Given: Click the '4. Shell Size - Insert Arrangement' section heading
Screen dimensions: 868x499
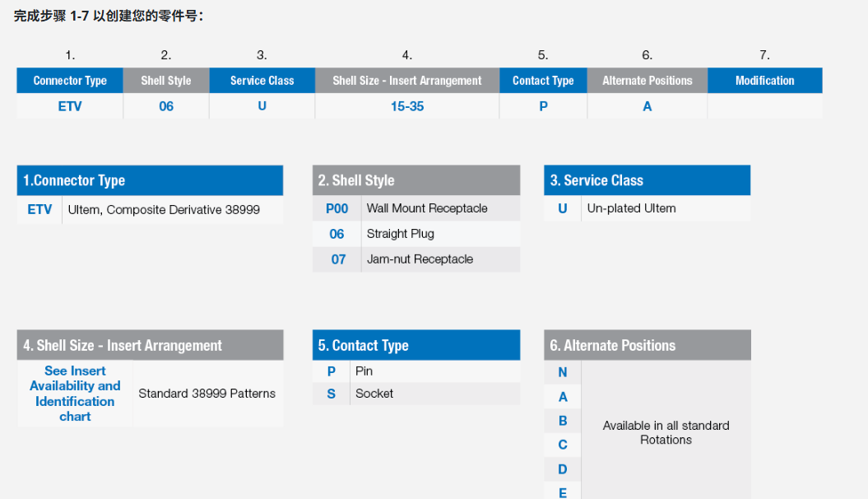Looking at the screenshot, I should 123,346.
